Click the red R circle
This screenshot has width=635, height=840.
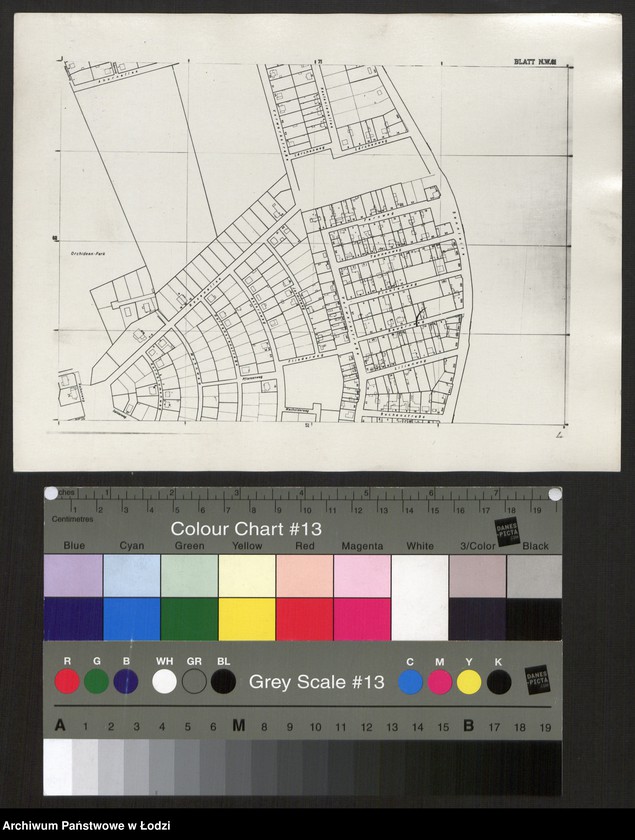67,682
